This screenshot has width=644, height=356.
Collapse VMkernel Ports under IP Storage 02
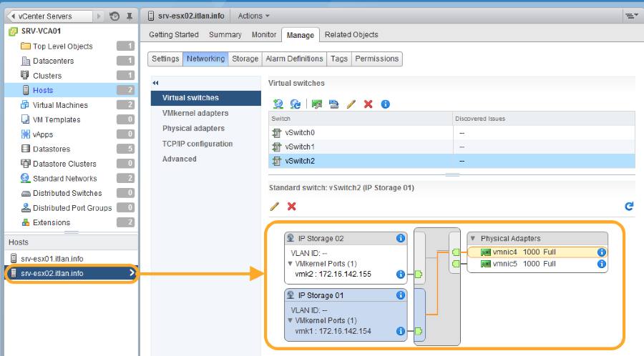288,263
